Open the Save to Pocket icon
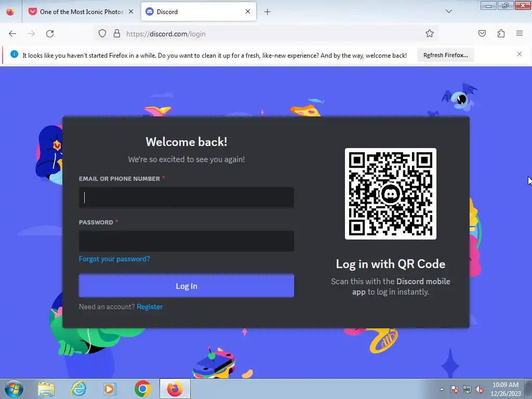The height and width of the screenshot is (399, 532). coord(482,34)
